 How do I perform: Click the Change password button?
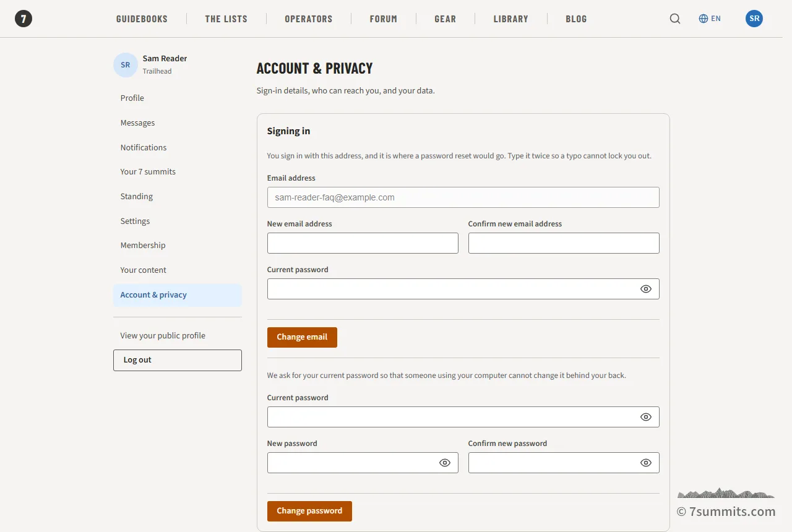(x=309, y=511)
